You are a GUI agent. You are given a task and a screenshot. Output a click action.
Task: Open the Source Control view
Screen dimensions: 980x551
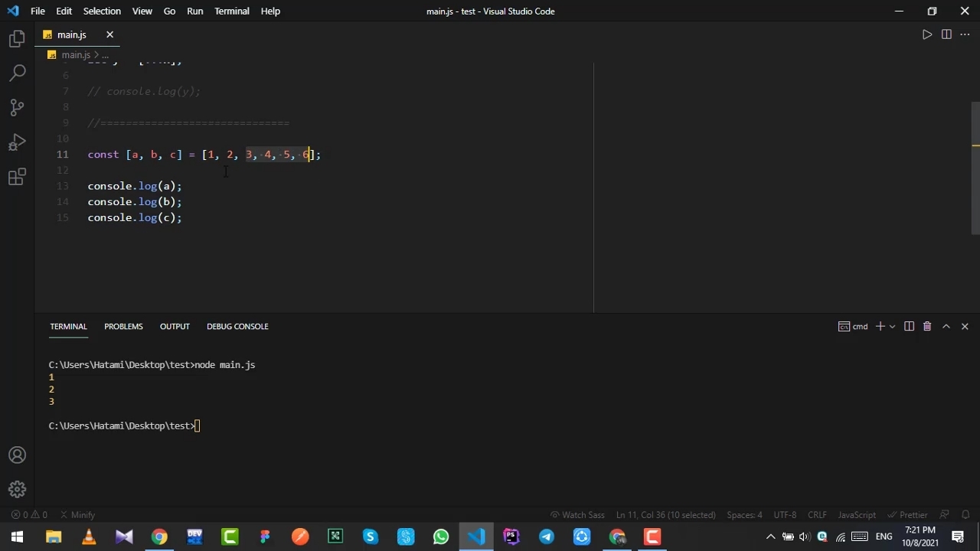point(17,108)
